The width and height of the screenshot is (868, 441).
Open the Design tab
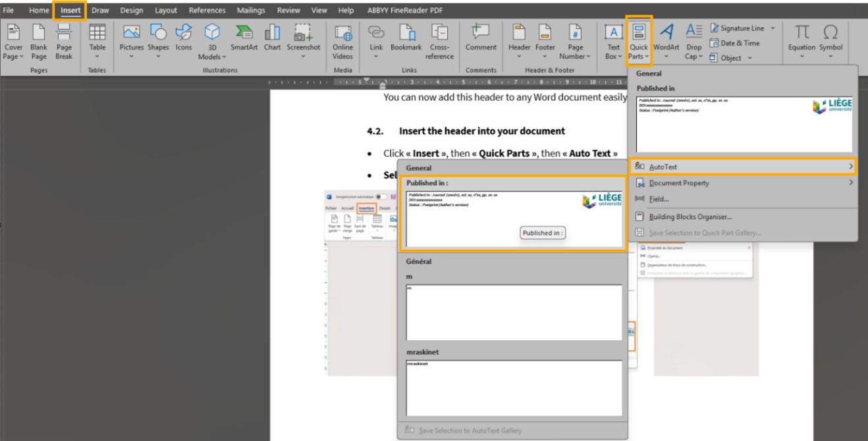point(132,11)
